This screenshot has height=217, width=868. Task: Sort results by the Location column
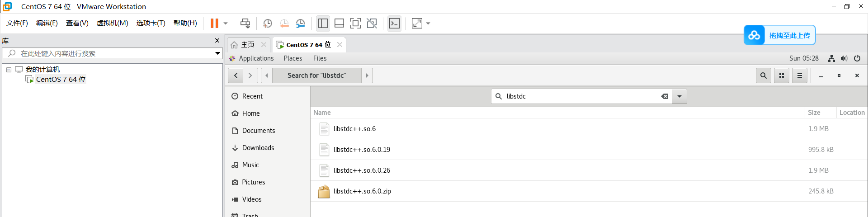852,113
